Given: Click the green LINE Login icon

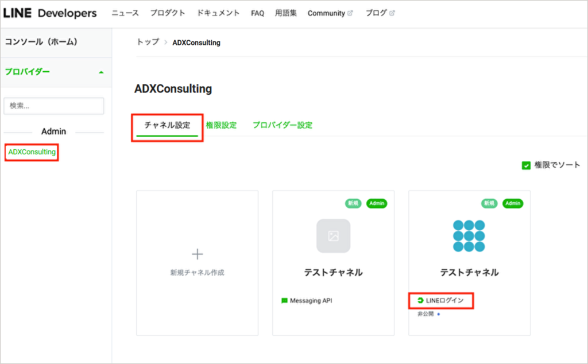Looking at the screenshot, I should [420, 300].
